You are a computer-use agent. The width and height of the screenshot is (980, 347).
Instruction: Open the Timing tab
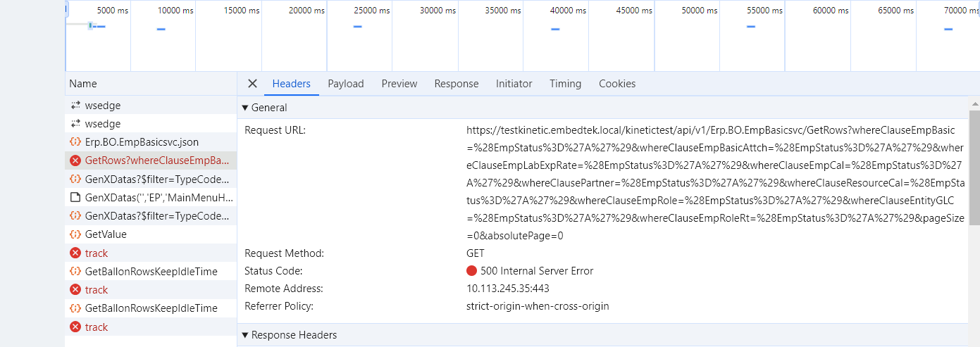[x=566, y=84]
